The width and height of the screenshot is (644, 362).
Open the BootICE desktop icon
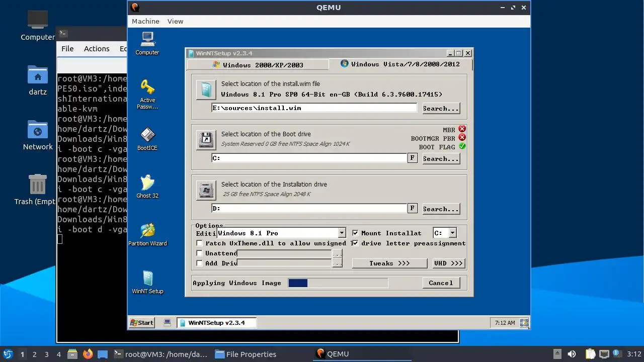pyautogui.click(x=147, y=139)
